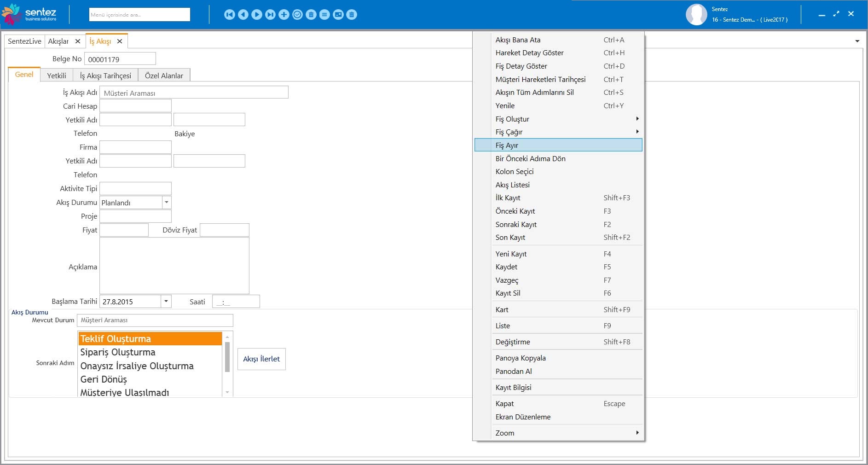The image size is (868, 465).
Task: Click the Cari Hesap input field
Action: pyautogui.click(x=135, y=106)
